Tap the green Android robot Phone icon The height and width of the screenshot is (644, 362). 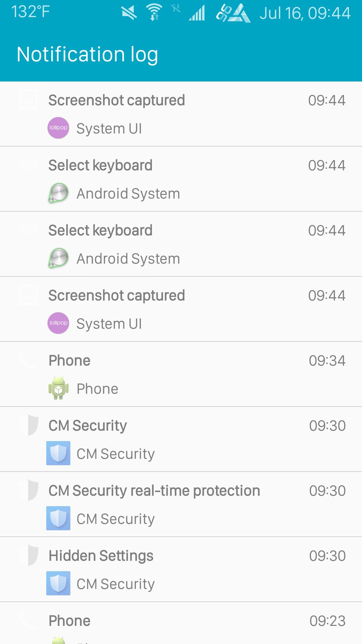(58, 388)
